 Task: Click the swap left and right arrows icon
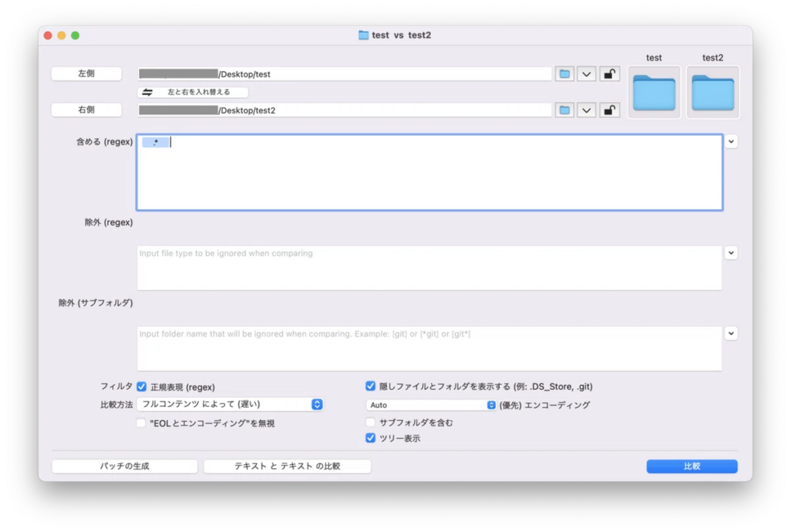click(x=148, y=92)
